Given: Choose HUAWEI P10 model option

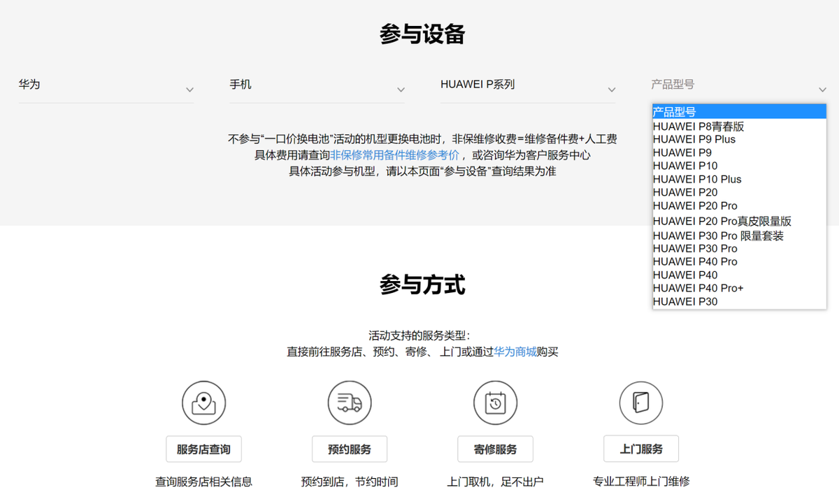Looking at the screenshot, I should [x=739, y=166].
